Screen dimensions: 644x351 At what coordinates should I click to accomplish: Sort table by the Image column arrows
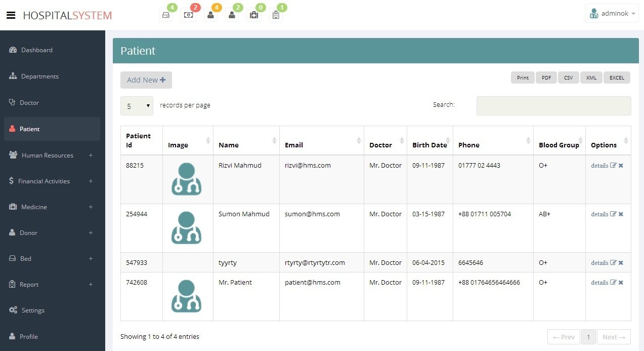[208, 141]
